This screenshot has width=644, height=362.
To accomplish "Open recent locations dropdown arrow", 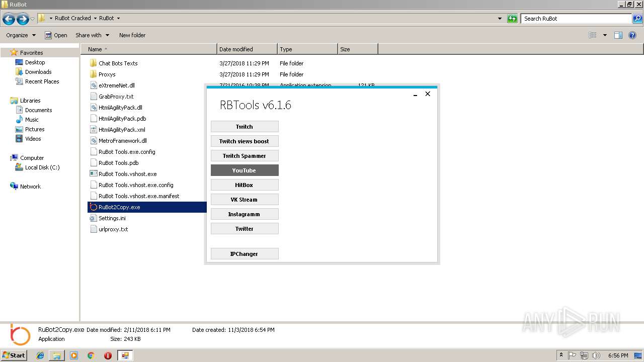I will point(33,19).
